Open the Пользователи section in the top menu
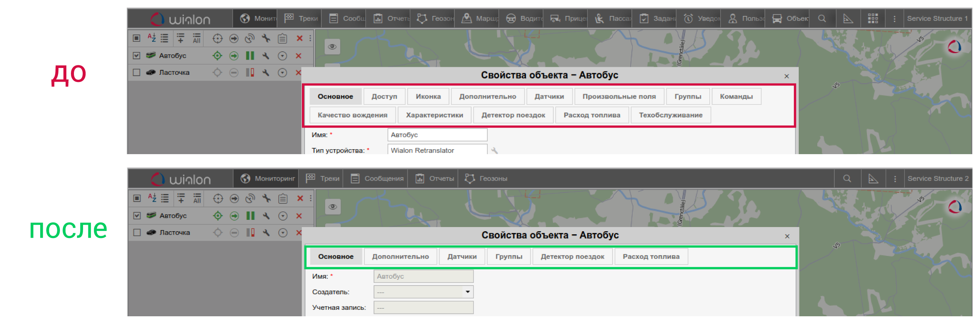Image resolution: width=980 pixels, height=325 pixels. pos(746,18)
